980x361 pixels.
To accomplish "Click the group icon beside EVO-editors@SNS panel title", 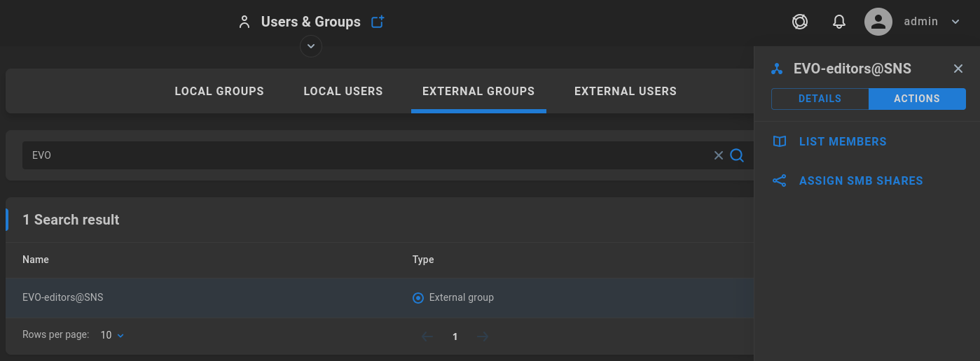I will pyautogui.click(x=777, y=69).
